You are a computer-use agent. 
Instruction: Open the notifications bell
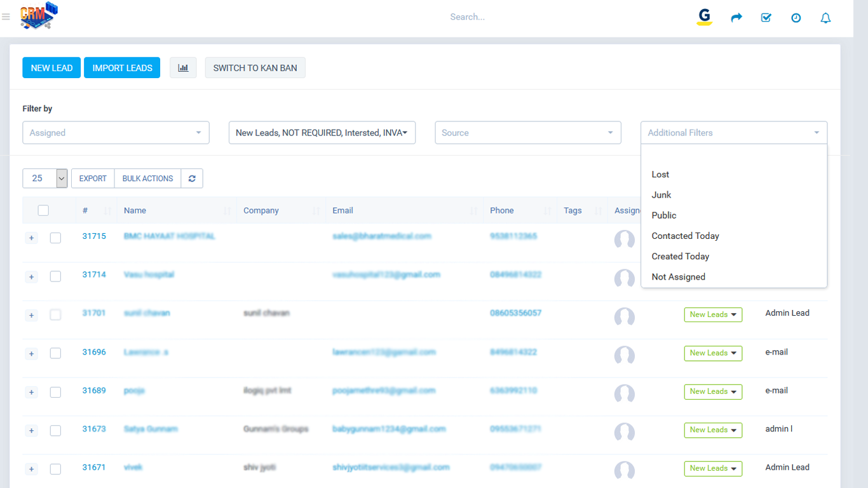825,18
